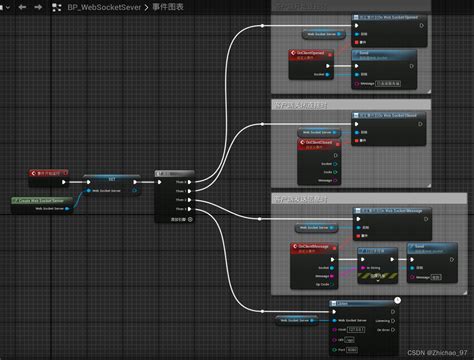Open the BP_WebSocketSever breadcrumb

click(104, 7)
